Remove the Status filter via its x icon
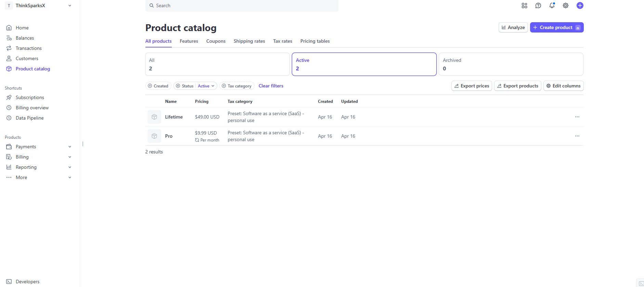The image size is (644, 287). [x=178, y=86]
